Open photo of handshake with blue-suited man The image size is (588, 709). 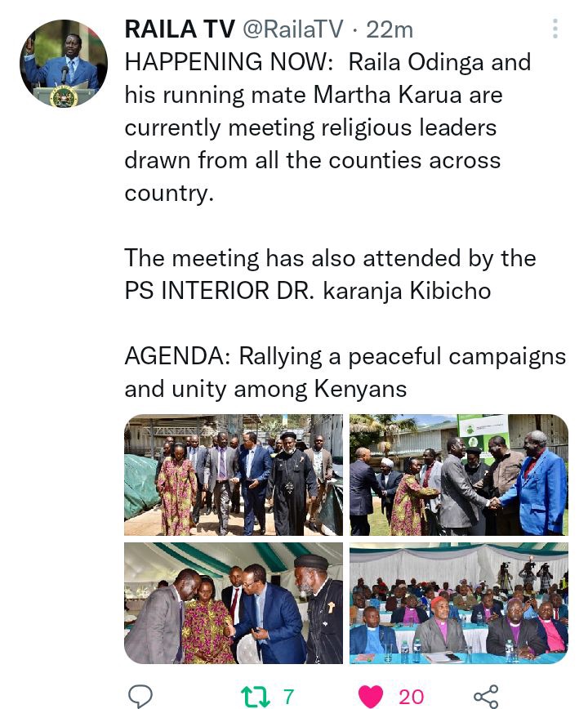point(459,475)
